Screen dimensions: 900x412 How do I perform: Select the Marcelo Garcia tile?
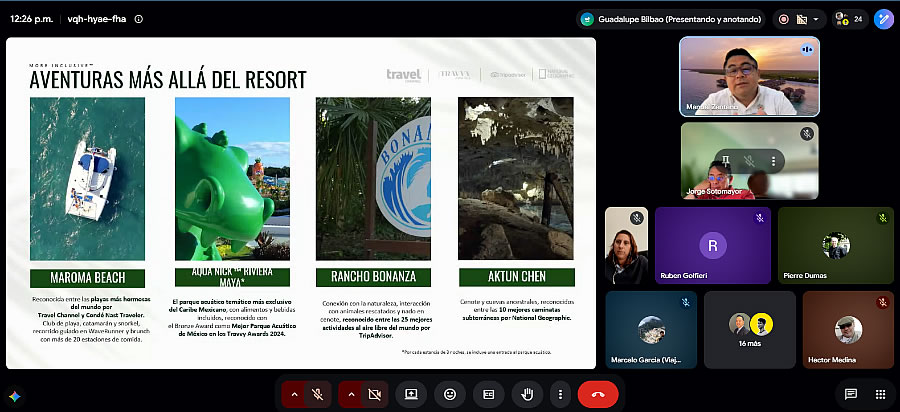(651, 330)
